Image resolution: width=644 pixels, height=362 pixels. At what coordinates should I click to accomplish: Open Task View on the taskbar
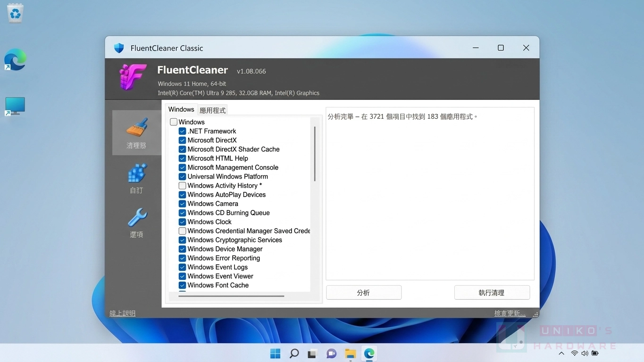click(x=312, y=354)
